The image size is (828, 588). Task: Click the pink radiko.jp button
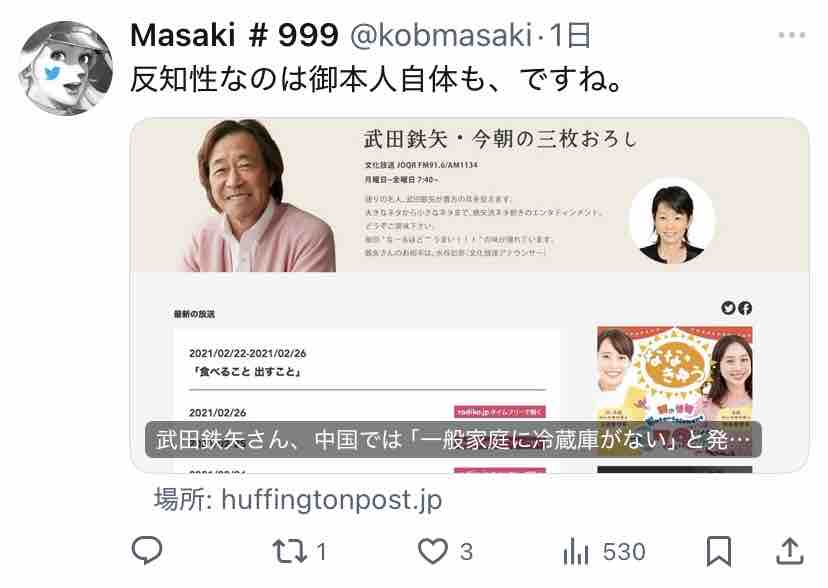pos(500,412)
